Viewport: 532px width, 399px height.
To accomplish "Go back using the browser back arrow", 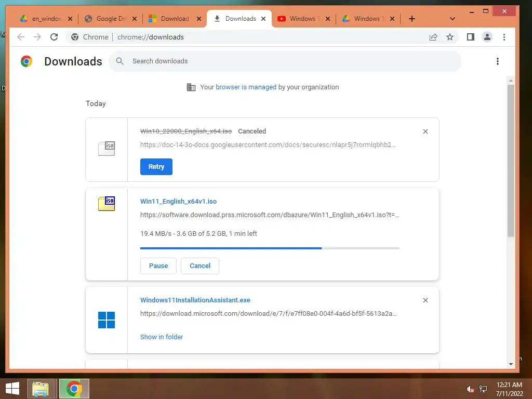I will coord(21,37).
